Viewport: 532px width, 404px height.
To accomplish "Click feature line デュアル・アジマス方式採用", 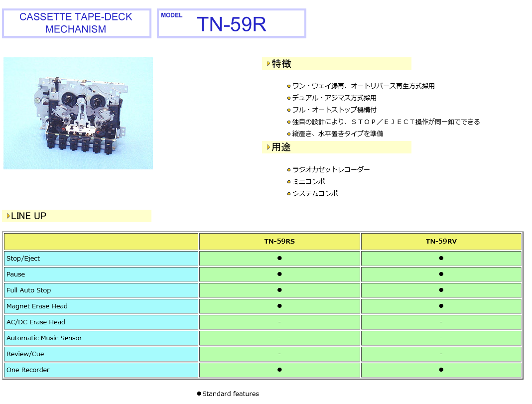I will pos(334,98).
